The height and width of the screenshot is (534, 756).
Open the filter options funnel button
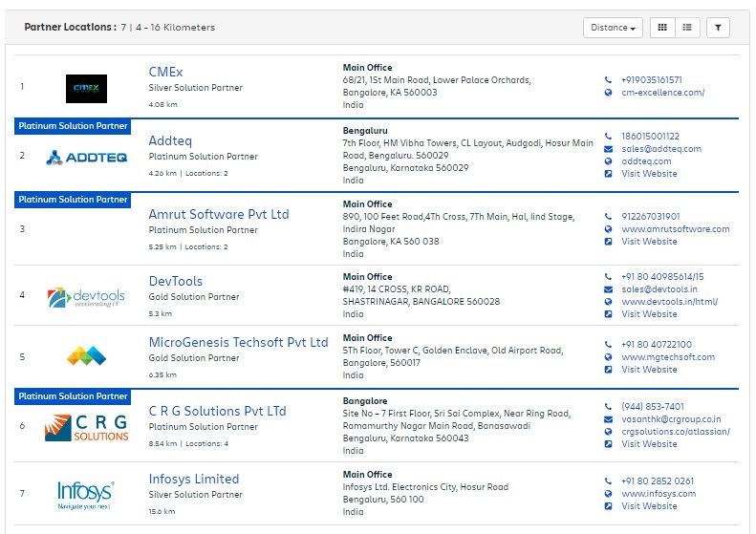pos(718,28)
